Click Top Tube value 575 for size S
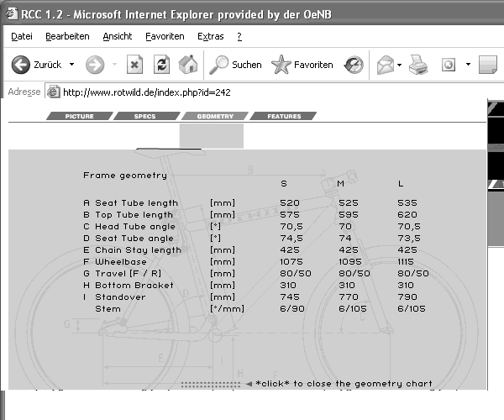 coord(290,215)
